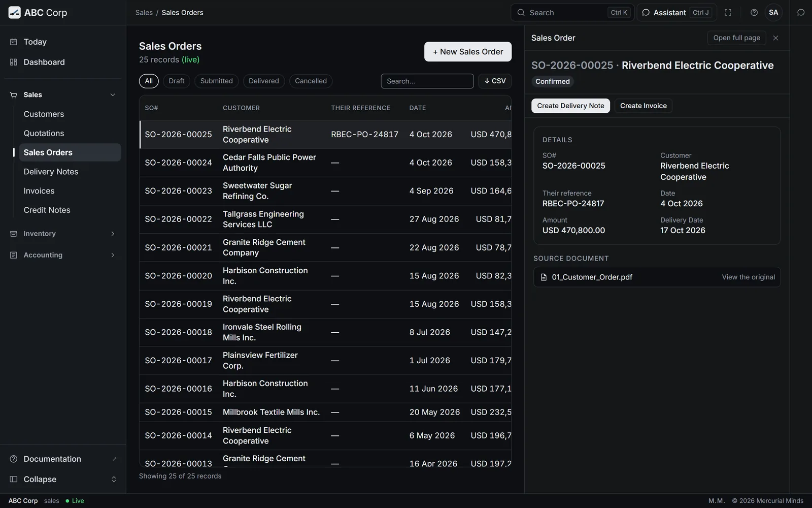This screenshot has width=812, height=508.
Task: Open the comments icon at far right
Action: click(x=801, y=13)
